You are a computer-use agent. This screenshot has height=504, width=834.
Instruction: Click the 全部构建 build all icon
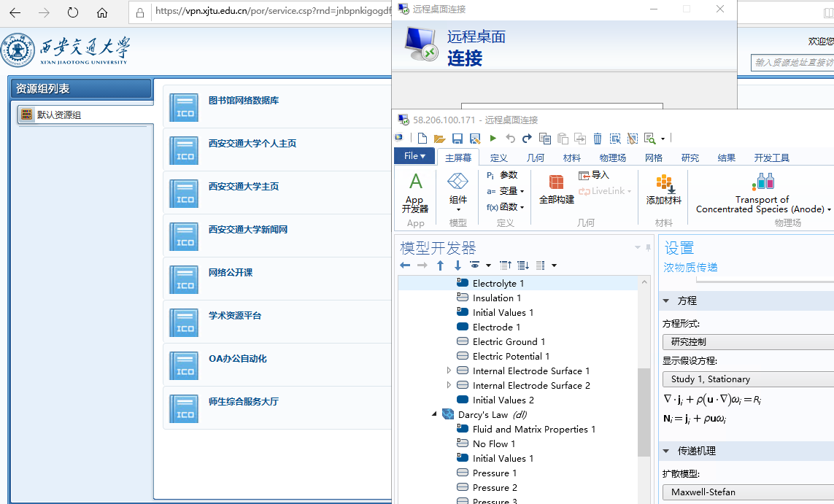[557, 189]
